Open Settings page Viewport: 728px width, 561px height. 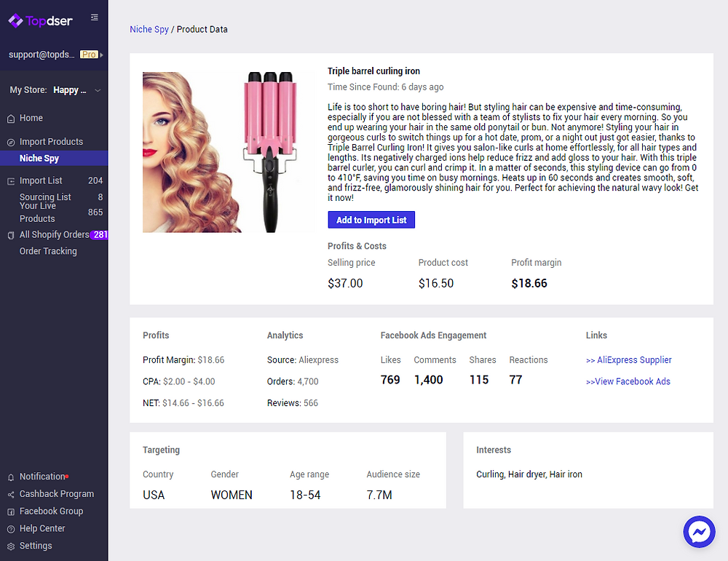click(x=36, y=546)
